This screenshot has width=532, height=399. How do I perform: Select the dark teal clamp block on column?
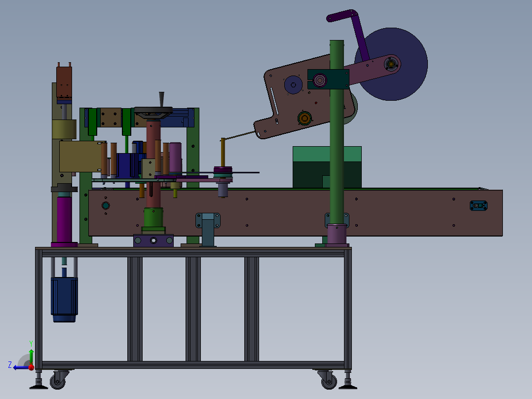tap(328, 80)
